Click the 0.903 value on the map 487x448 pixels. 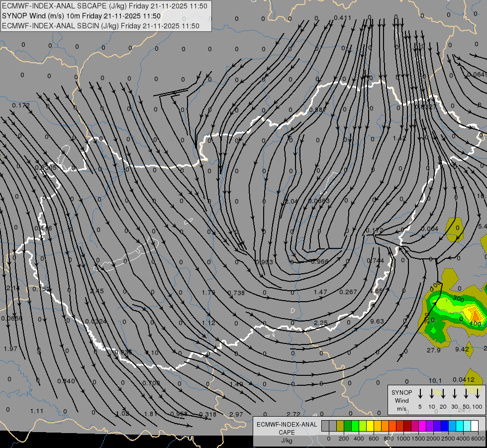tap(264, 262)
